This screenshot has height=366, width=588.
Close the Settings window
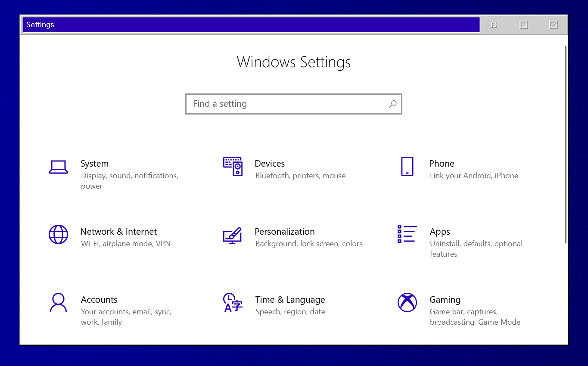554,25
